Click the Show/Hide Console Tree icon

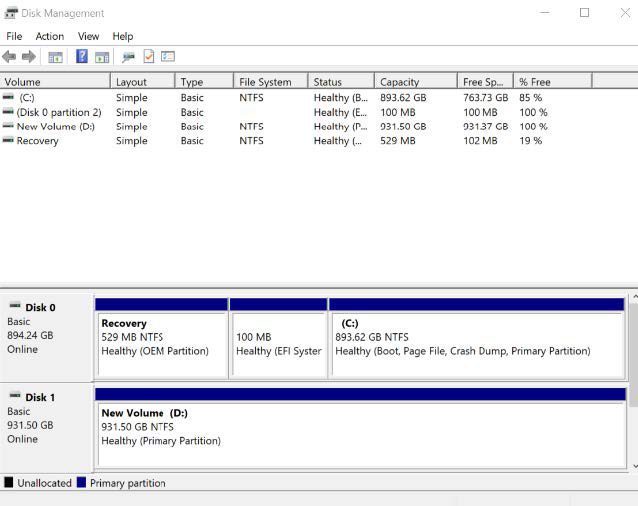pyautogui.click(x=55, y=57)
